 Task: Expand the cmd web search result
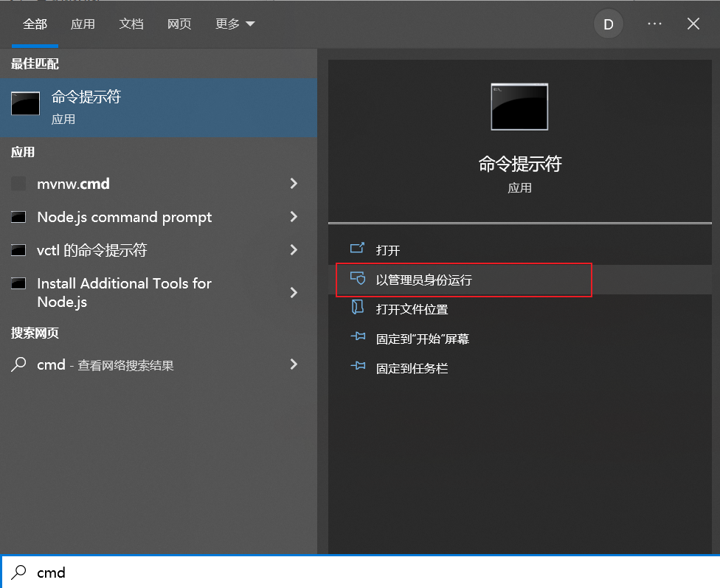coord(294,364)
